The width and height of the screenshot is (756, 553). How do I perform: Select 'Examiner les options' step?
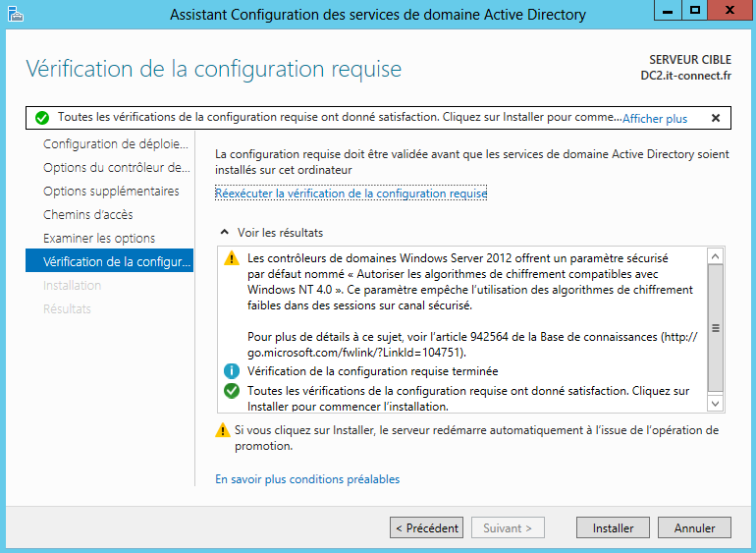click(x=99, y=239)
